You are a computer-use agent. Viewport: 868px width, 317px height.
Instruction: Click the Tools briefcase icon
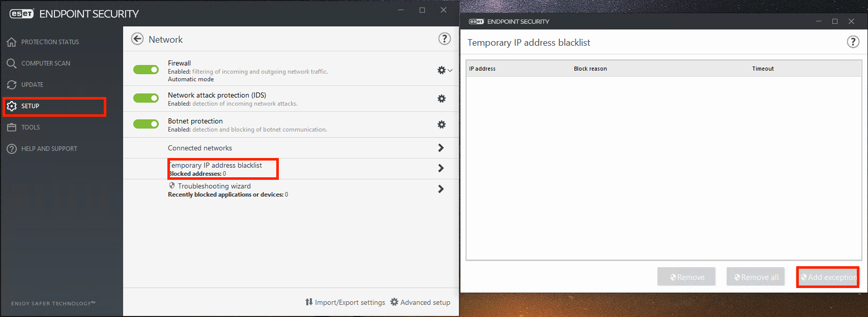click(12, 128)
